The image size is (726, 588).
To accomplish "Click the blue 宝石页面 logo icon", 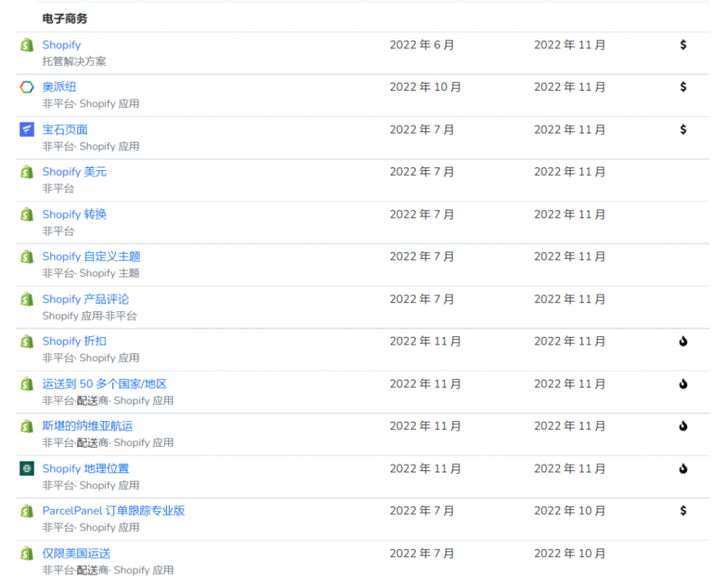I will coord(27,129).
